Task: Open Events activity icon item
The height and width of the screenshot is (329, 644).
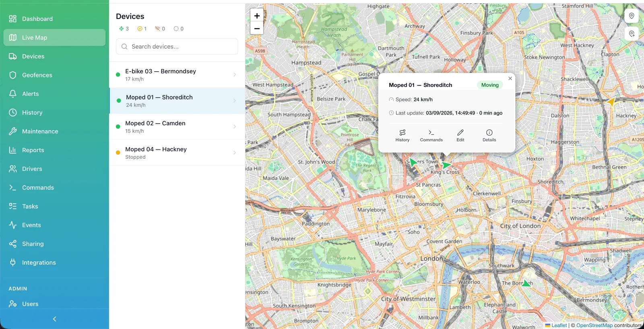Action: [x=54, y=225]
